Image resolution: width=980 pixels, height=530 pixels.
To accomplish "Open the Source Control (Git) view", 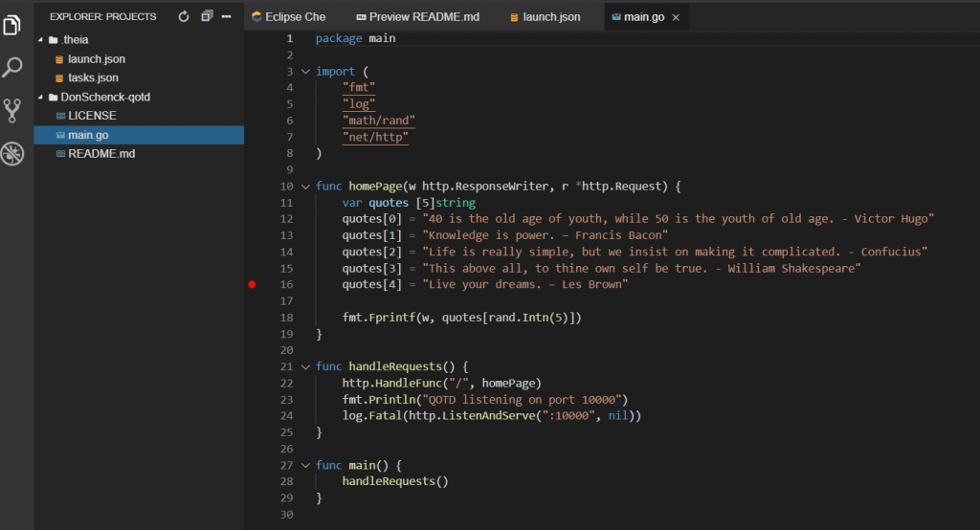I will [12, 110].
